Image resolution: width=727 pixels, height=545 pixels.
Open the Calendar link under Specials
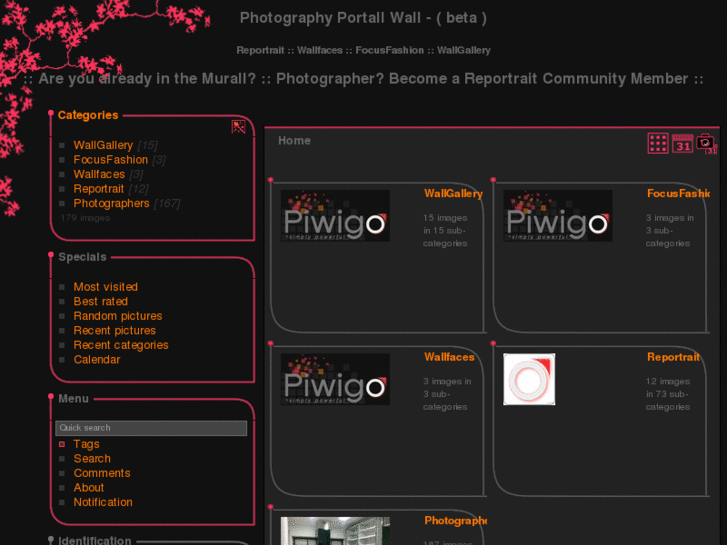click(96, 359)
